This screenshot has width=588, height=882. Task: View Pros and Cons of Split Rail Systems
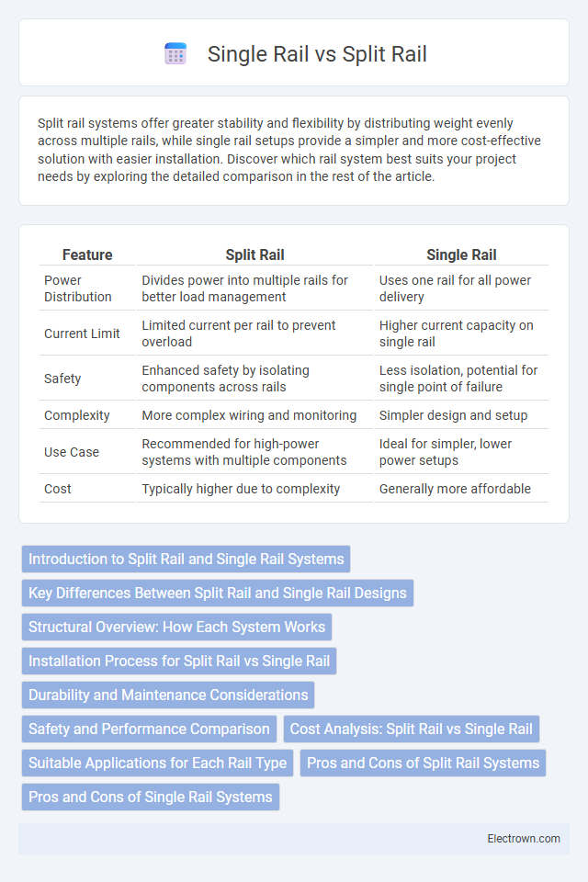click(424, 763)
